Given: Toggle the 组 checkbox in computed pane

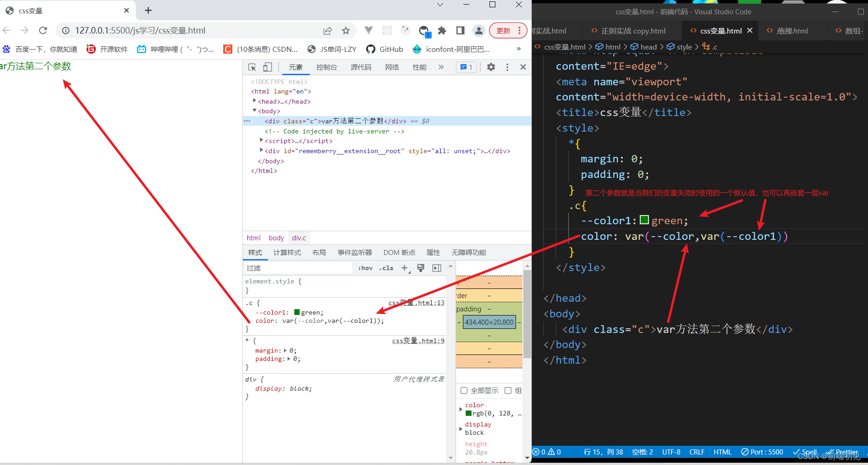Looking at the screenshot, I should [x=508, y=390].
